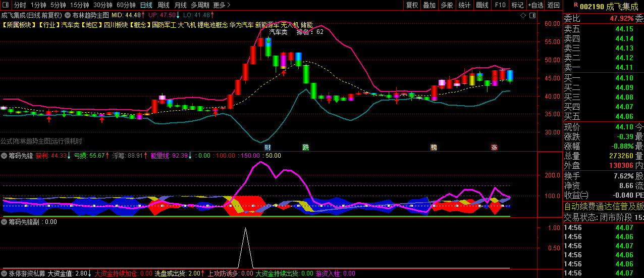
Task: Click the 国防军工 concept label
Action: pyautogui.click(x=165, y=25)
